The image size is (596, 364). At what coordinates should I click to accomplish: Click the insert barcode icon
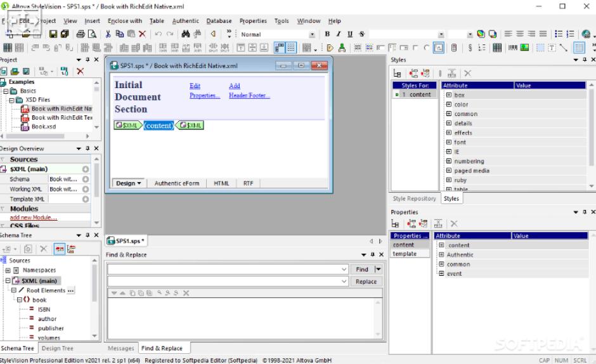click(x=513, y=48)
